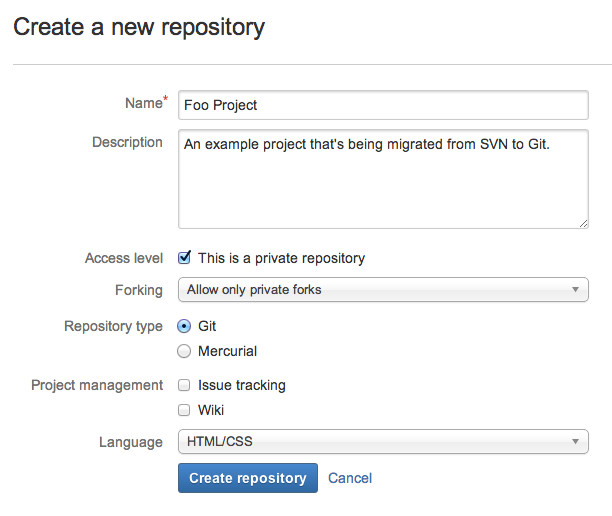Click the "Mercurial" option label text
The height and width of the screenshot is (516, 612).
coord(227,351)
